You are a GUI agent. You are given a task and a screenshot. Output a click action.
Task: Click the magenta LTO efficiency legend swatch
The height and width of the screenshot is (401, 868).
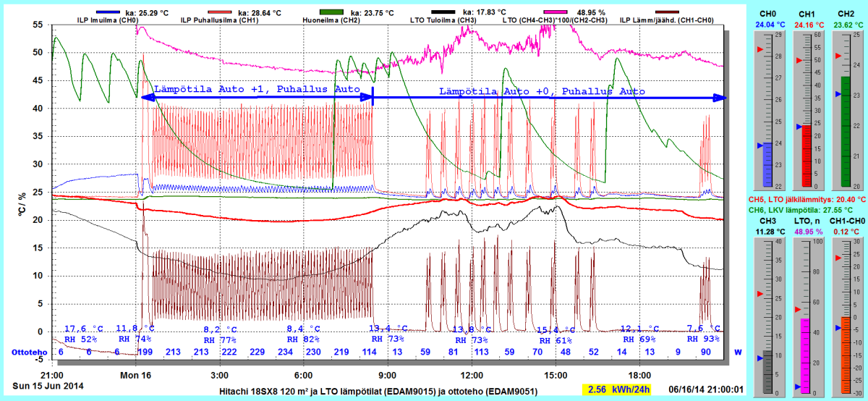(x=549, y=12)
